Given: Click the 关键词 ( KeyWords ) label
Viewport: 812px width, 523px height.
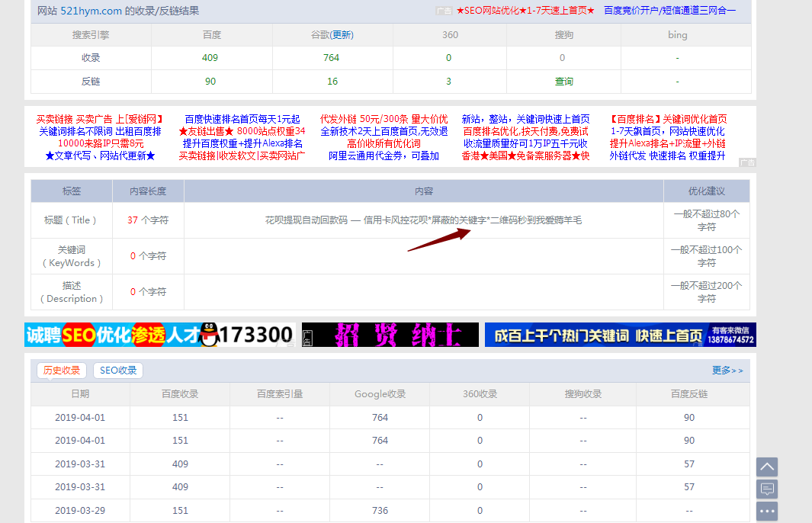Looking at the screenshot, I should click(x=72, y=256).
